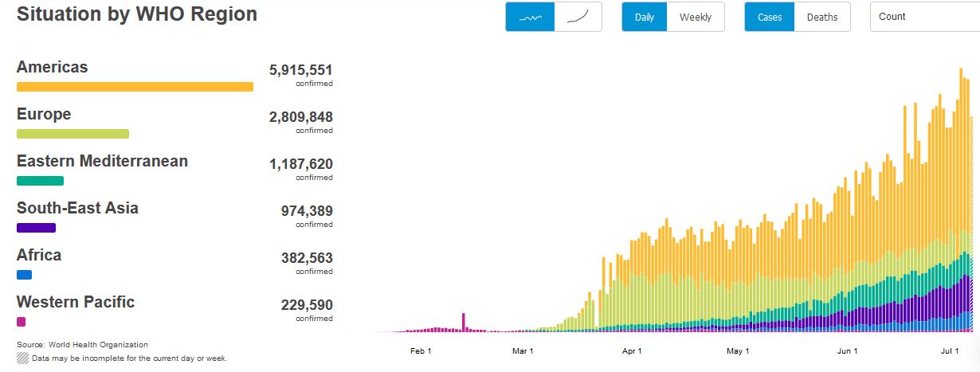
Task: Switch to Weekly view
Action: [695, 18]
